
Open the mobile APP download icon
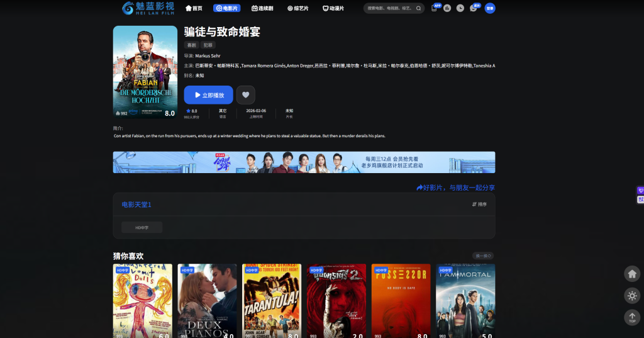(x=434, y=8)
